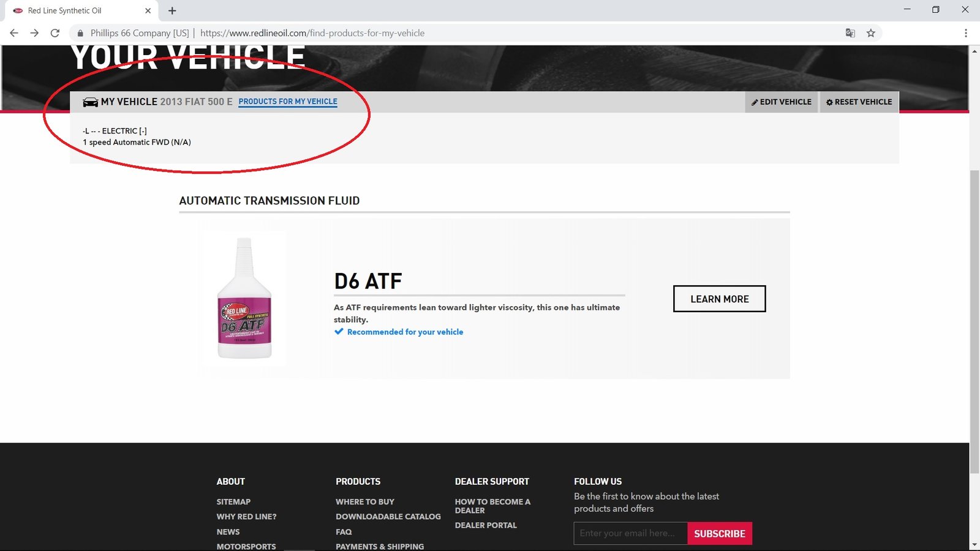
Task: Open the NEWS footer link
Action: pyautogui.click(x=228, y=532)
